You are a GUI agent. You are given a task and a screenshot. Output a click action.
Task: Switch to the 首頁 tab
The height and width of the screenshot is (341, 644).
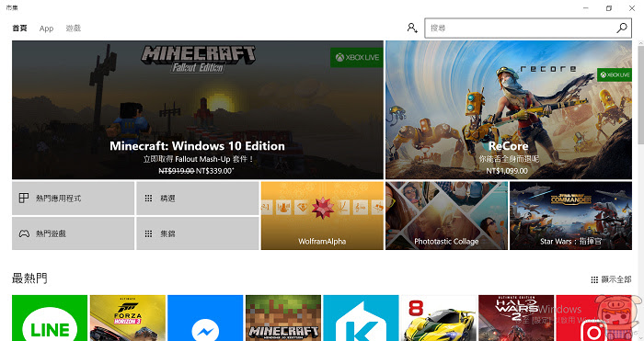(x=19, y=28)
